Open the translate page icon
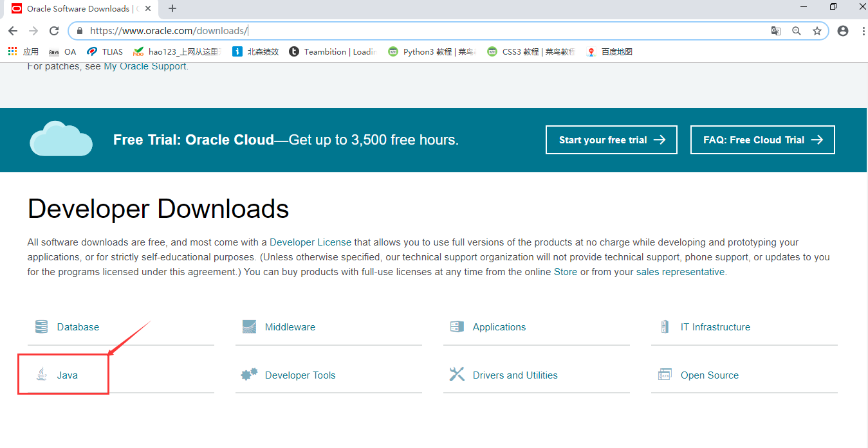The image size is (868, 448). coord(776,31)
